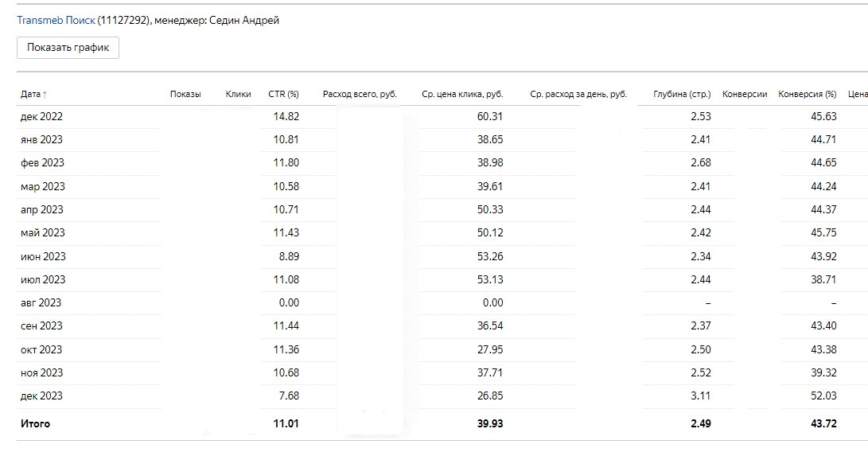Open the Transmeb Поиск campaign link
Viewport: 868px width, 456px height.
[56, 21]
